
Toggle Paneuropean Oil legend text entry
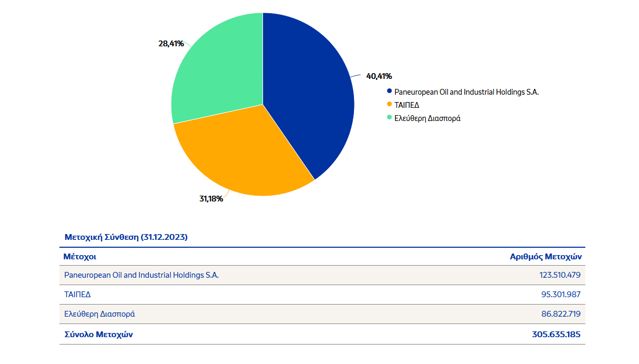[x=466, y=92]
